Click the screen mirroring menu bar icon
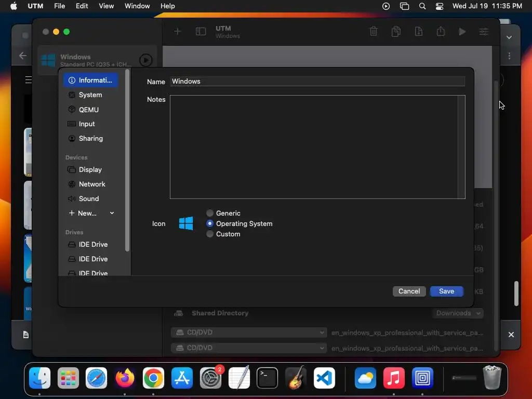Screen dimensions: 532x399 point(404,6)
